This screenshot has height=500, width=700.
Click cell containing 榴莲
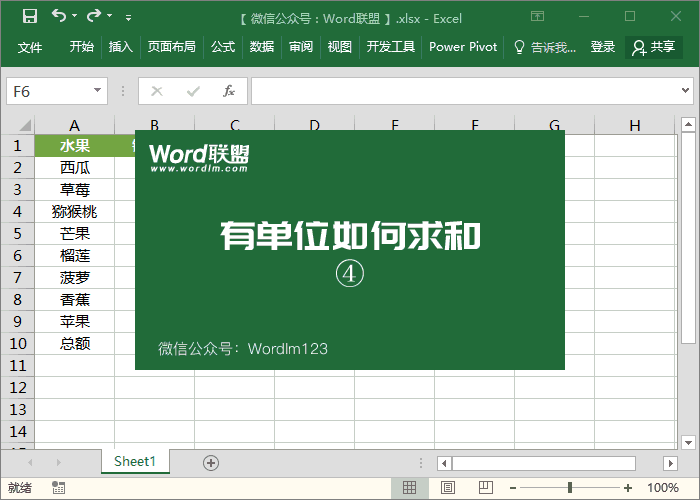75,256
